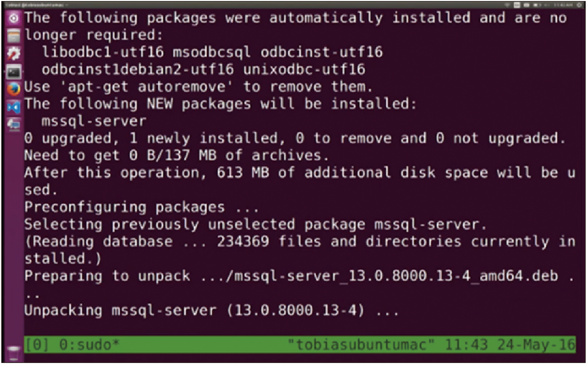
Task: Open the remote desktop dock icon
Action: tap(14, 124)
